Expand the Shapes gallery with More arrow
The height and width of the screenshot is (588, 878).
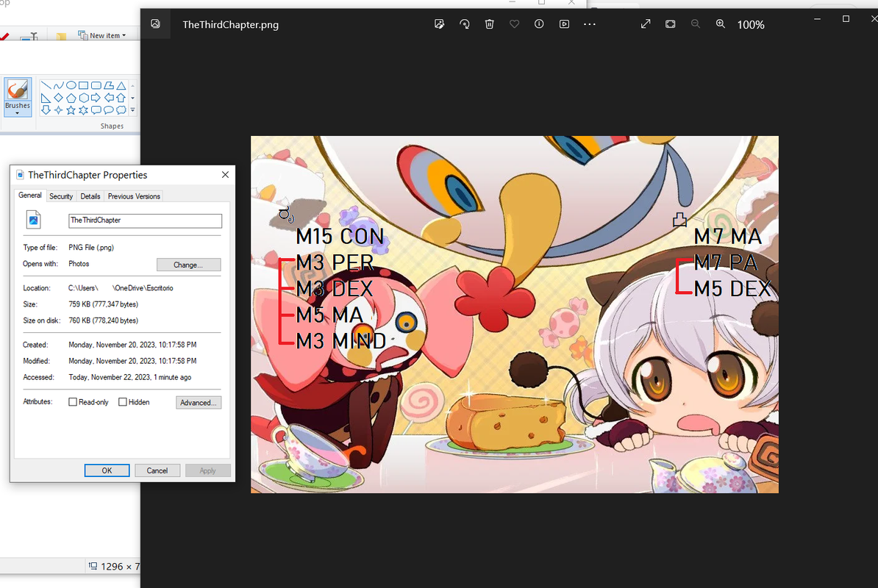[x=132, y=110]
